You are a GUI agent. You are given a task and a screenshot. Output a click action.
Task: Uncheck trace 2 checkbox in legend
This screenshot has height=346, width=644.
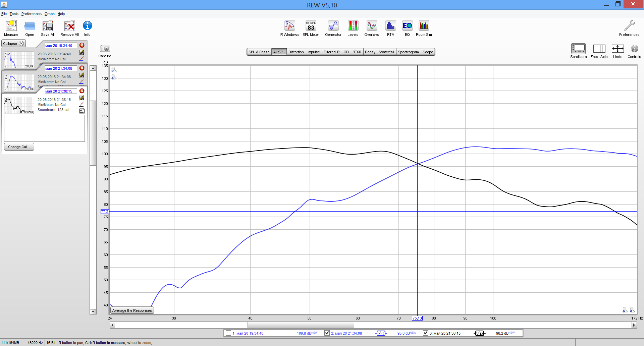327,333
